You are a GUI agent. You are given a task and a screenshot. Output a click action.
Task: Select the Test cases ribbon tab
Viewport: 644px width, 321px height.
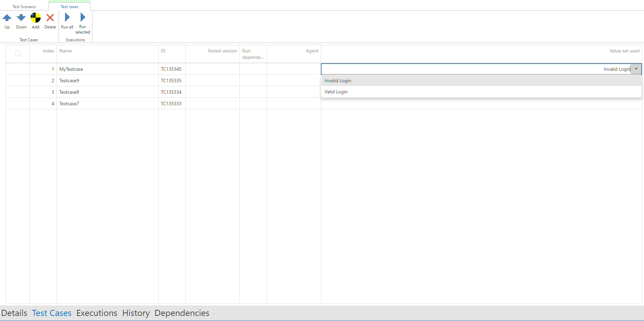(69, 7)
